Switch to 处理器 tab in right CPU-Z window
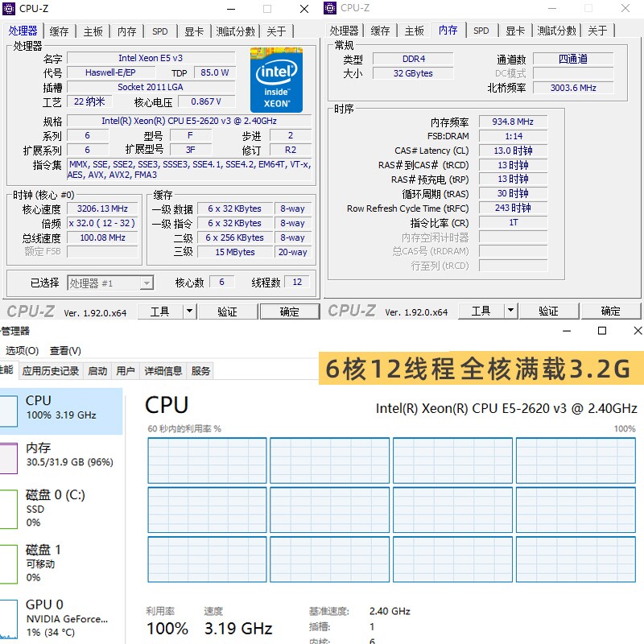 click(x=345, y=31)
